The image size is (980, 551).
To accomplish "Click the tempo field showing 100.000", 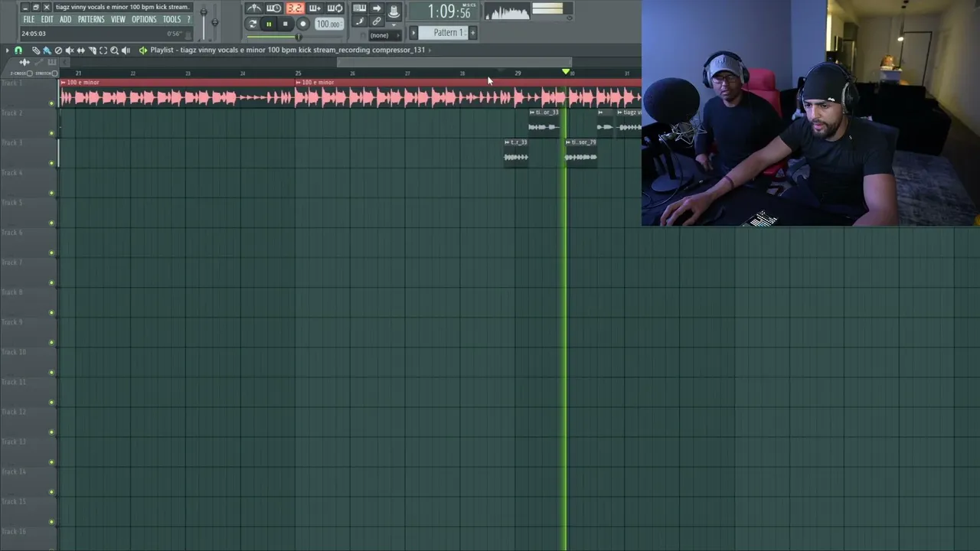I will click(x=328, y=24).
